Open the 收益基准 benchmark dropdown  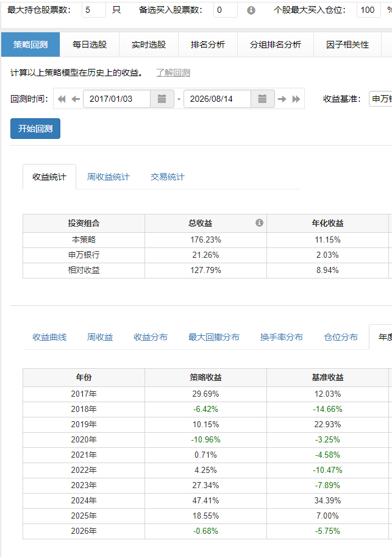coord(380,99)
